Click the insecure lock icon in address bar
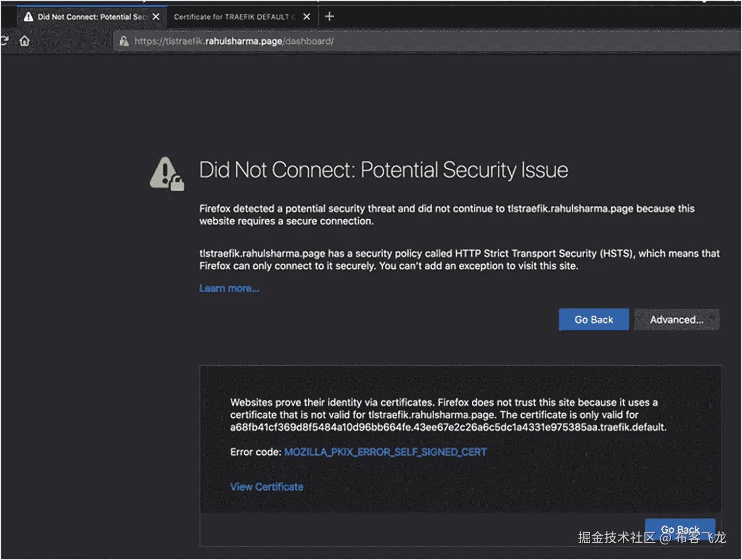742x560 pixels. (x=124, y=41)
